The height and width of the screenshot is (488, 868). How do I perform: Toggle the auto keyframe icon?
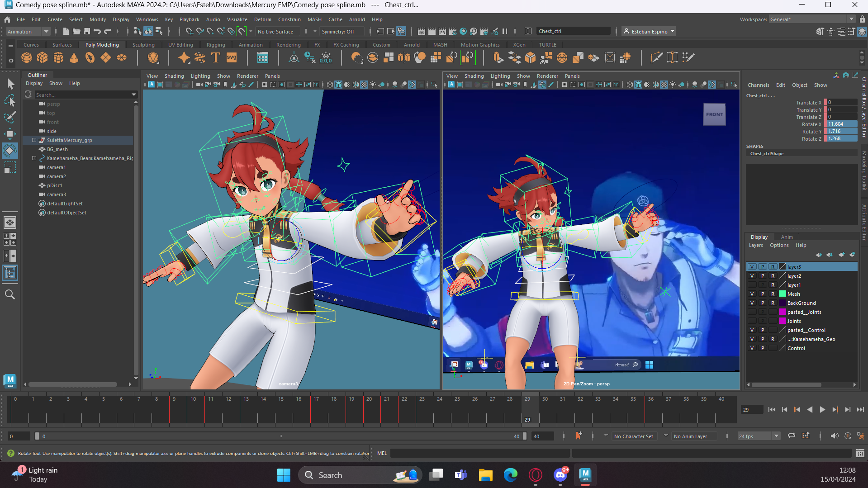[x=848, y=436]
